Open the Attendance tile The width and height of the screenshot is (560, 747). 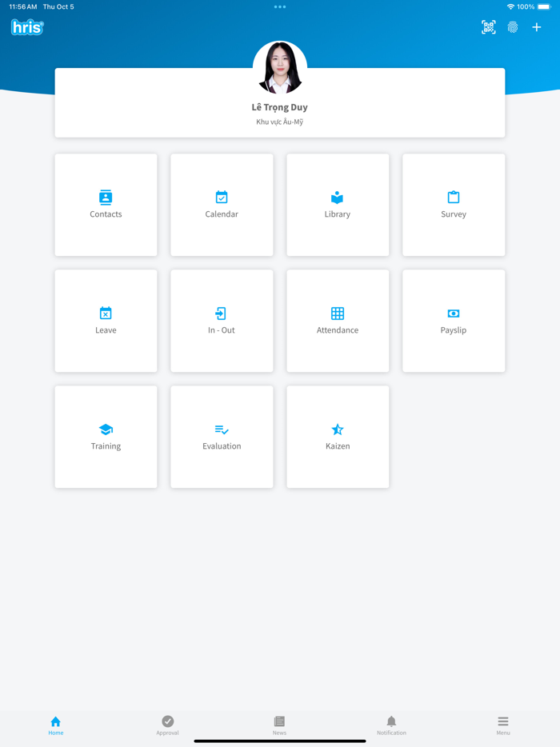(x=338, y=321)
